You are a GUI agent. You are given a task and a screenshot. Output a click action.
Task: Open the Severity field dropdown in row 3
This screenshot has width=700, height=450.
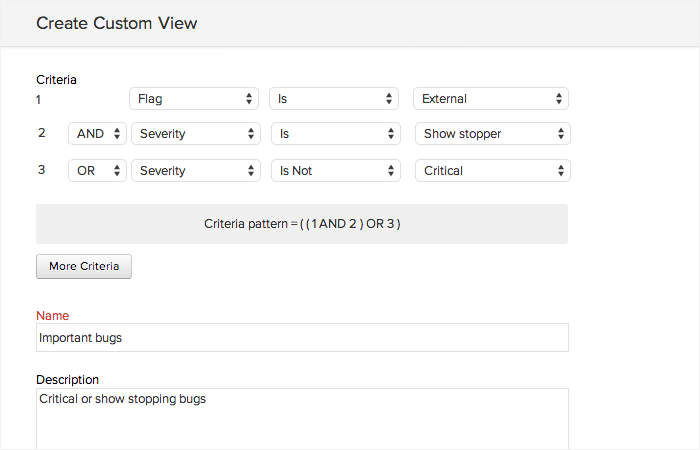196,171
